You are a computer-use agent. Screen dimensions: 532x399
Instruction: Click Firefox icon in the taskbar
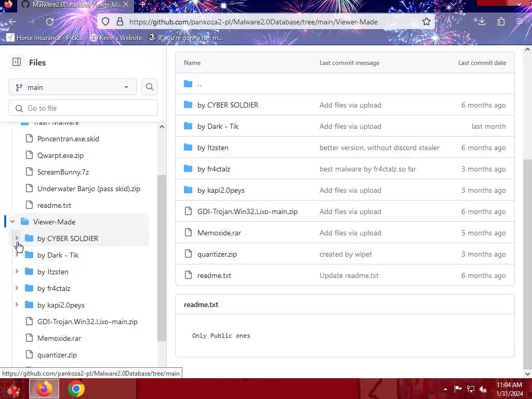(44, 389)
